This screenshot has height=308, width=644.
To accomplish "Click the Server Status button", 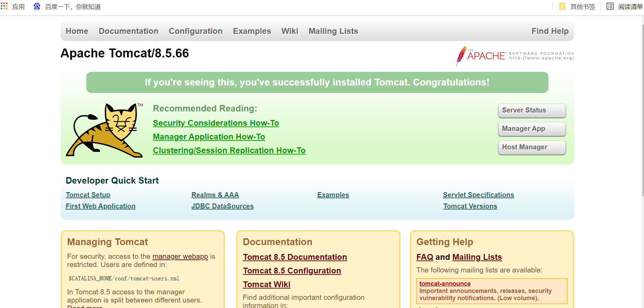I will tap(532, 110).
